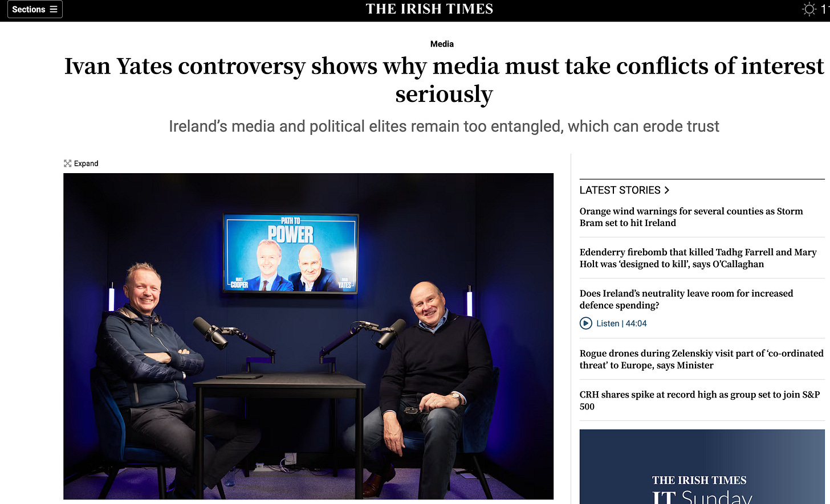Open Rogue drones Zelenskiy visit story
The height and width of the screenshot is (504, 830).
point(702,359)
